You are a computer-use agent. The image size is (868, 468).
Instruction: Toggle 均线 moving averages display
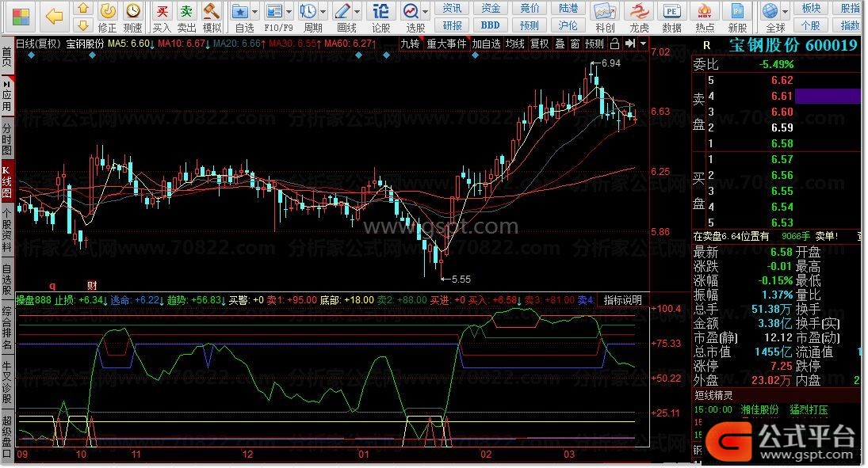[x=514, y=44]
